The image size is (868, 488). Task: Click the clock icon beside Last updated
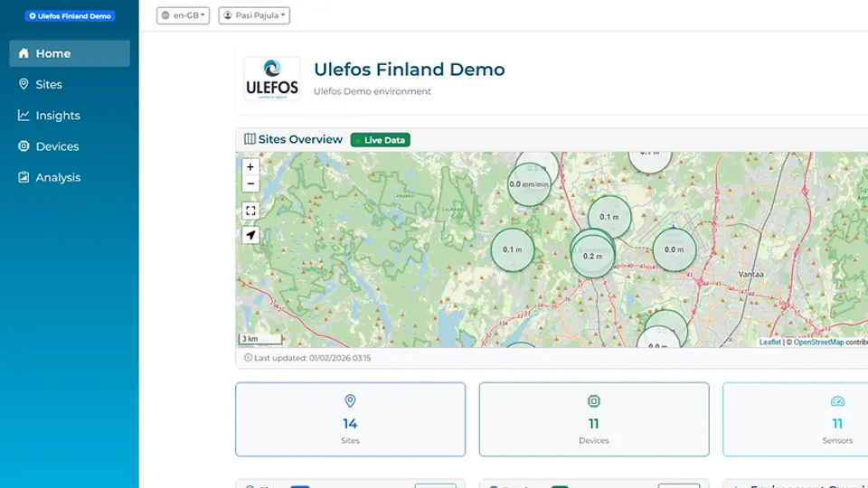[x=248, y=358]
